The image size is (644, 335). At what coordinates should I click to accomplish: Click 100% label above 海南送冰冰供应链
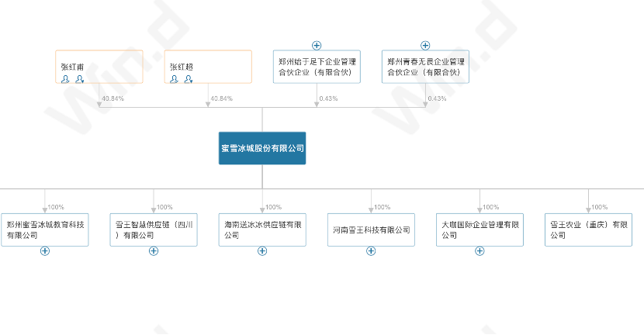pos(274,207)
